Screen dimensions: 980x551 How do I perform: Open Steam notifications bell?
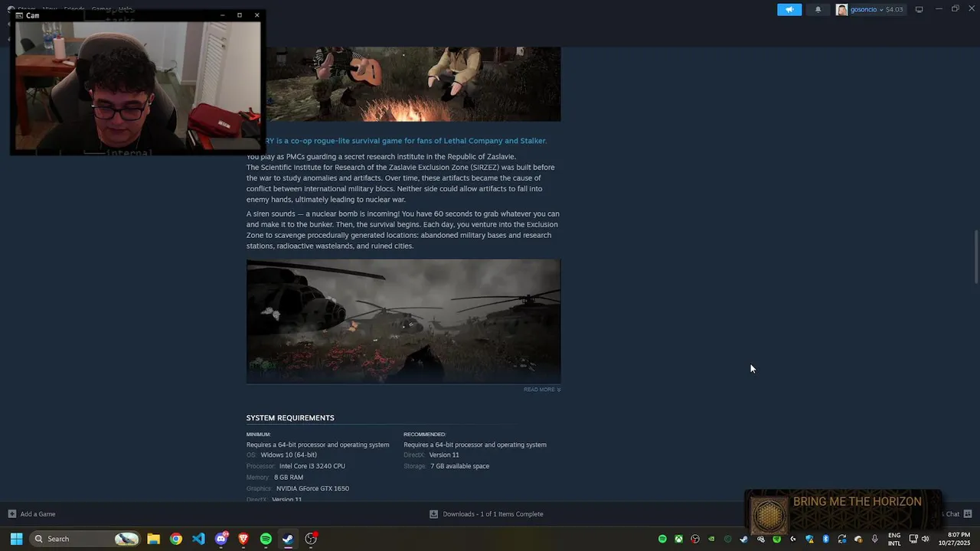[818, 10]
